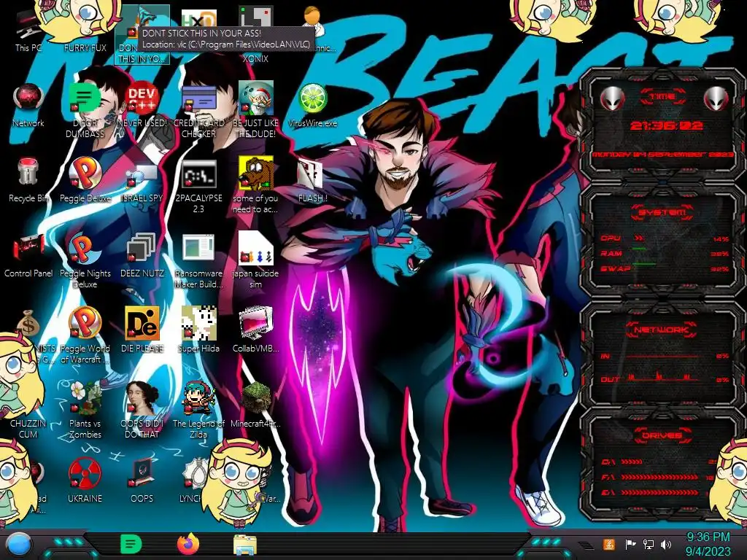The width and height of the screenshot is (747, 560).
Task: Open the Start orb on taskbar
Action: [x=19, y=545]
